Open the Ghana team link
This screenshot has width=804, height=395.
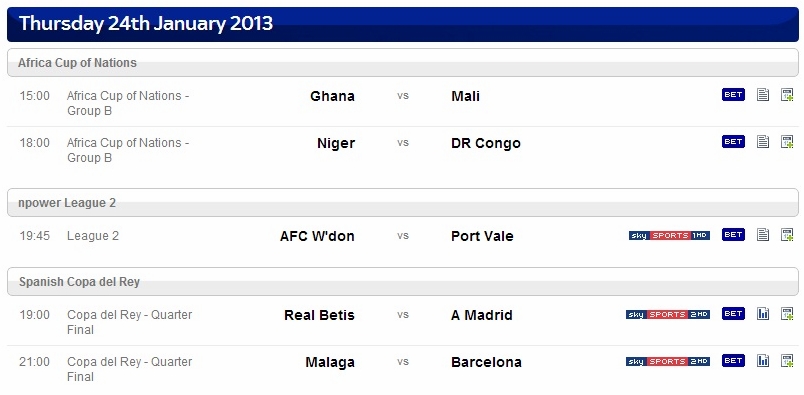(x=332, y=96)
